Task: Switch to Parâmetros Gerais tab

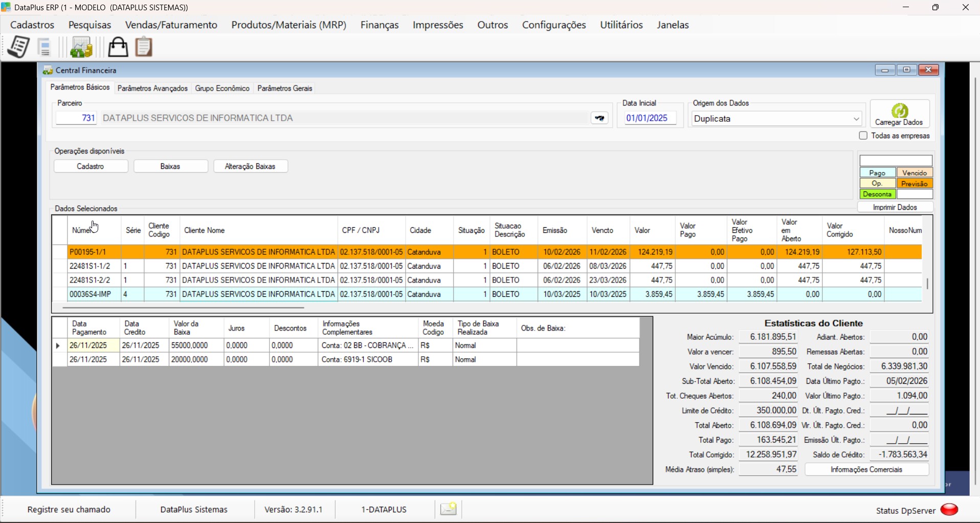Action: tap(285, 89)
